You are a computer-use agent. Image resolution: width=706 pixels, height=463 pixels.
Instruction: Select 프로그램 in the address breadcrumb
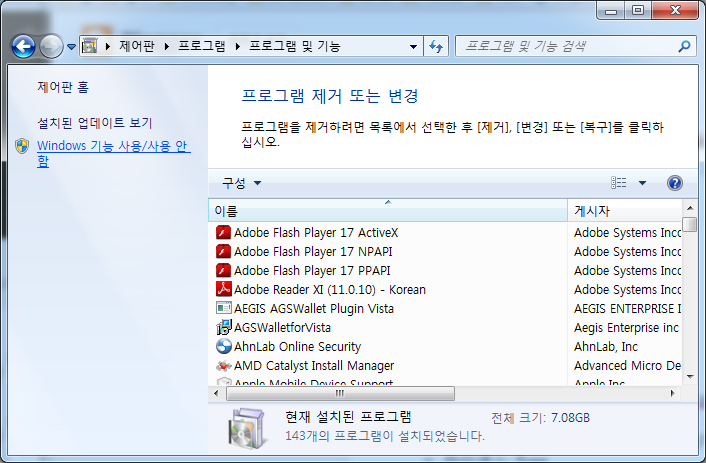click(x=202, y=46)
